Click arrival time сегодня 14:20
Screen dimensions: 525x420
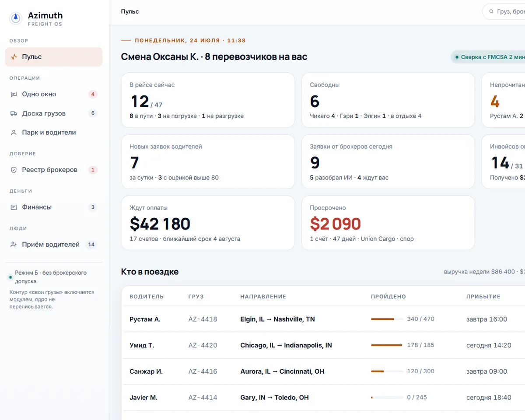click(489, 346)
